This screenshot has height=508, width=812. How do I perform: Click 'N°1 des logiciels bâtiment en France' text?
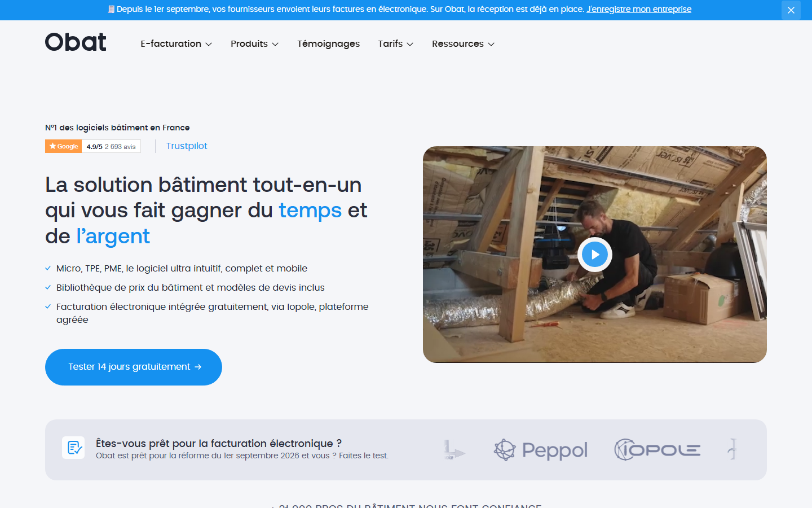(117, 128)
